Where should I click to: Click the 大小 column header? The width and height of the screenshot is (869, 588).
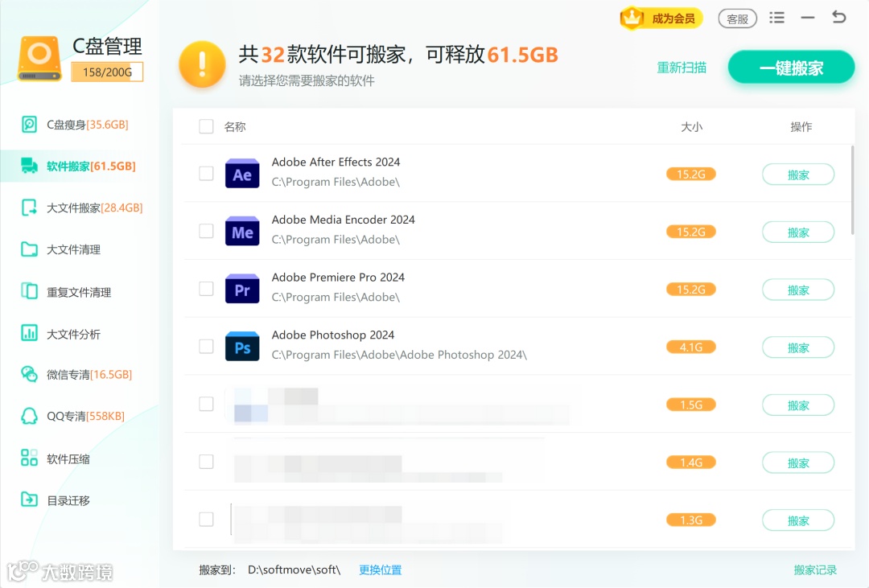point(692,127)
